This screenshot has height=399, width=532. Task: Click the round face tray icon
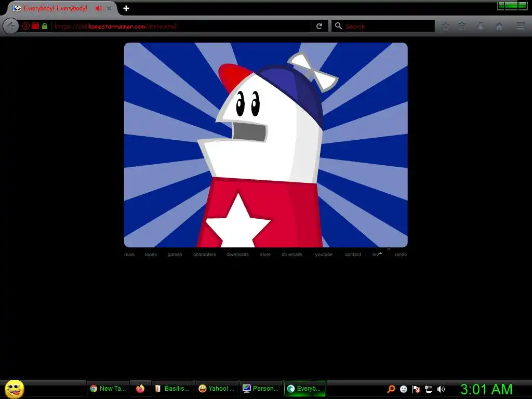(x=403, y=389)
